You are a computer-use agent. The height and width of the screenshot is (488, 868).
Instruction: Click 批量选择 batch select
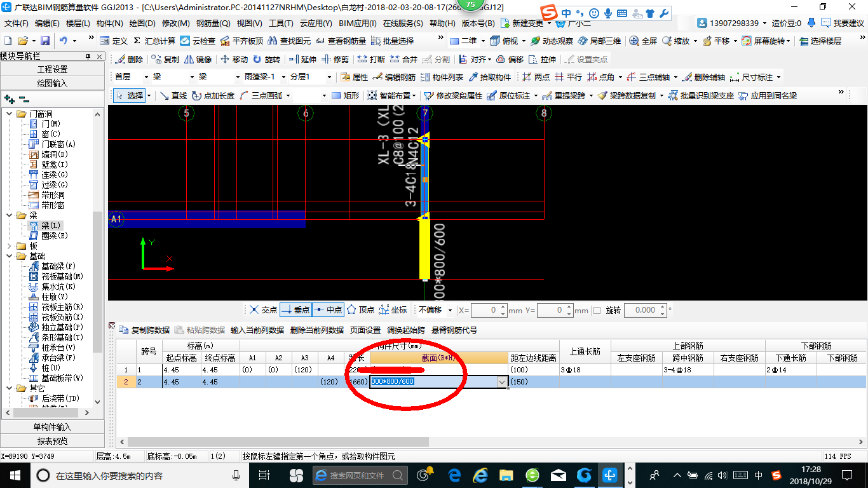[x=393, y=41]
